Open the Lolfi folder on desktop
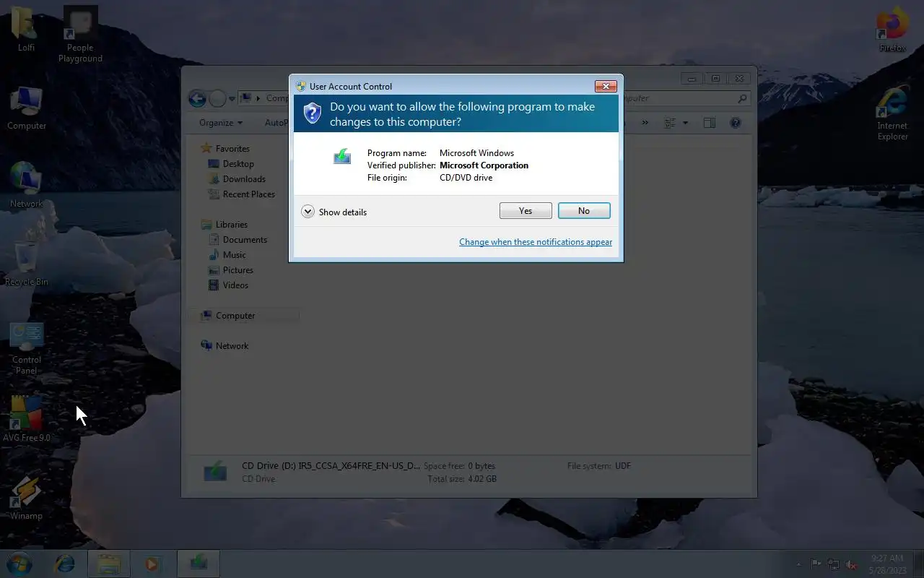Image resolution: width=924 pixels, height=578 pixels. tap(26, 29)
